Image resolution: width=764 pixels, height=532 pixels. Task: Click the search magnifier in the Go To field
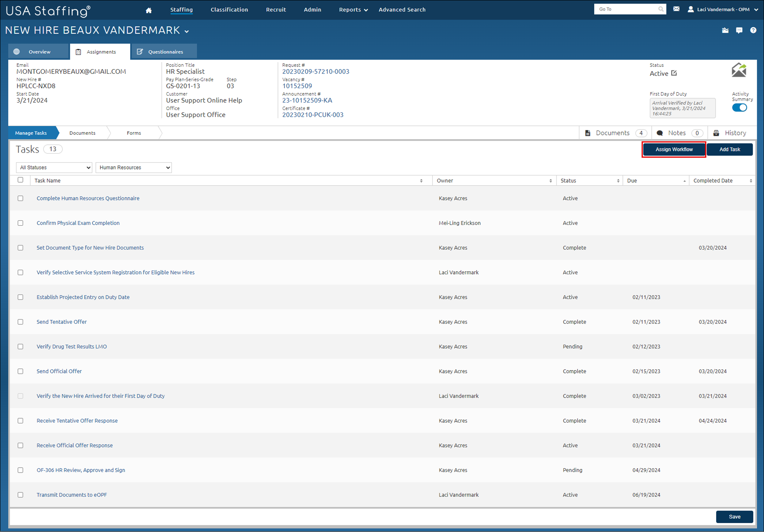click(x=661, y=9)
